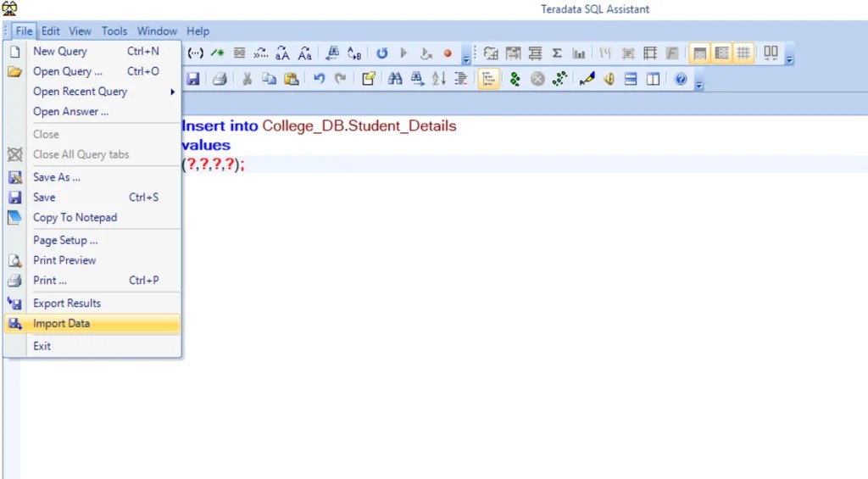
Task: Click the speaker sound icon
Action: click(609, 79)
